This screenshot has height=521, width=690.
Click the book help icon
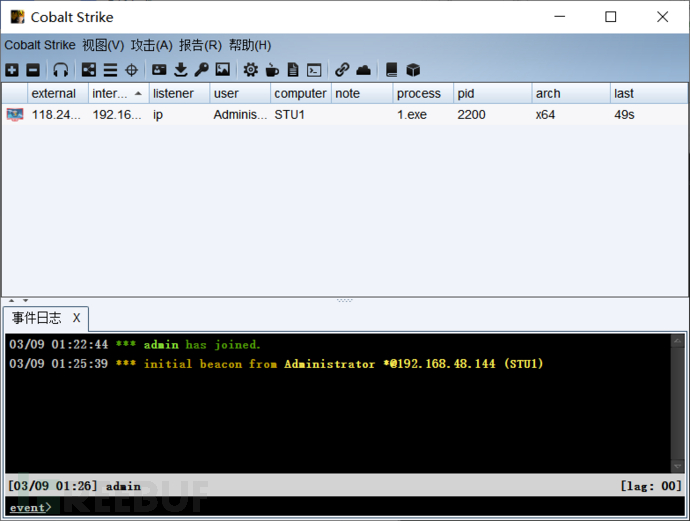(391, 70)
